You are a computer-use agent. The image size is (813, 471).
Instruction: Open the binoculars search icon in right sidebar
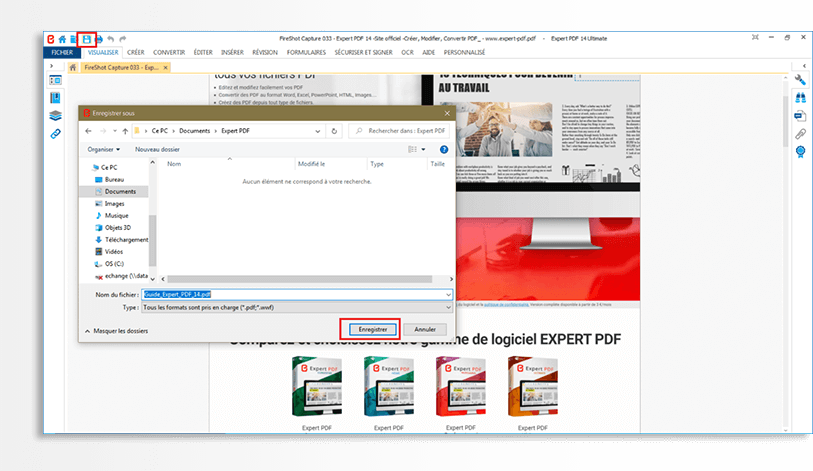pos(800,98)
